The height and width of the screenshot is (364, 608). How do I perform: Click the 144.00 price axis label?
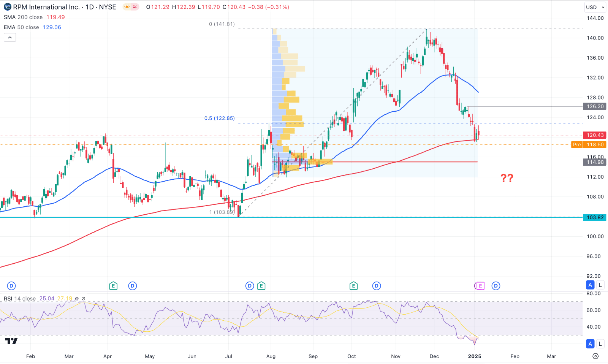click(595, 18)
